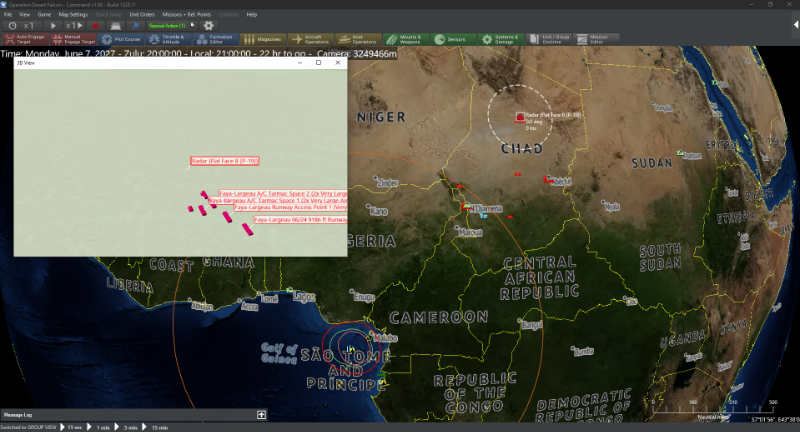The image size is (800, 432).
Task: Open the Help menu
Action: click(x=252, y=14)
